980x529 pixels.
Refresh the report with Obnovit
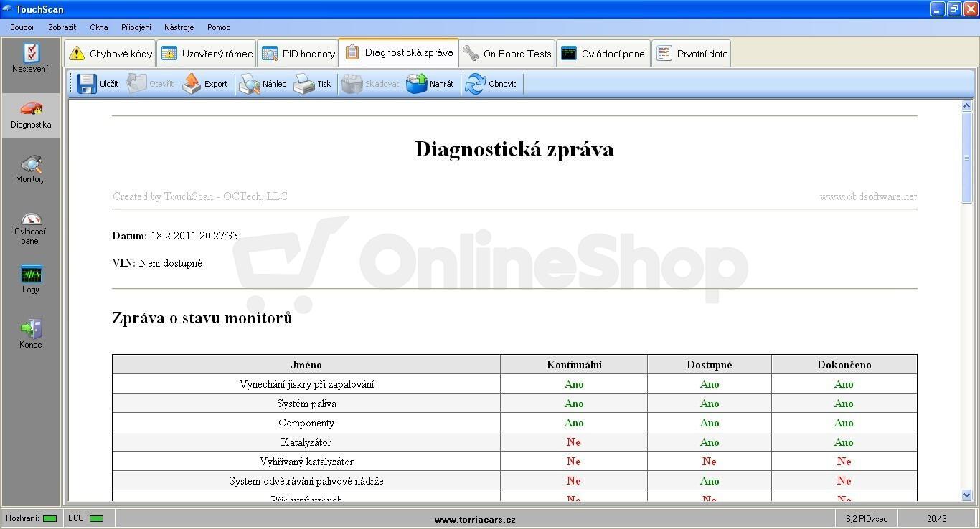pos(491,84)
